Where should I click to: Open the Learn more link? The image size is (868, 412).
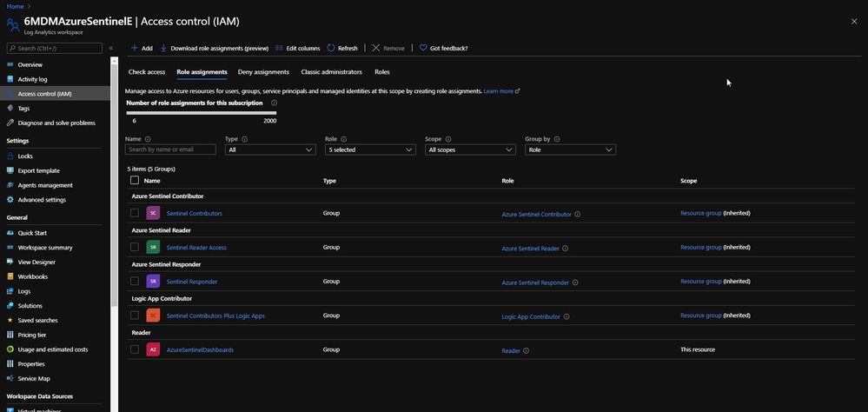pyautogui.click(x=501, y=90)
